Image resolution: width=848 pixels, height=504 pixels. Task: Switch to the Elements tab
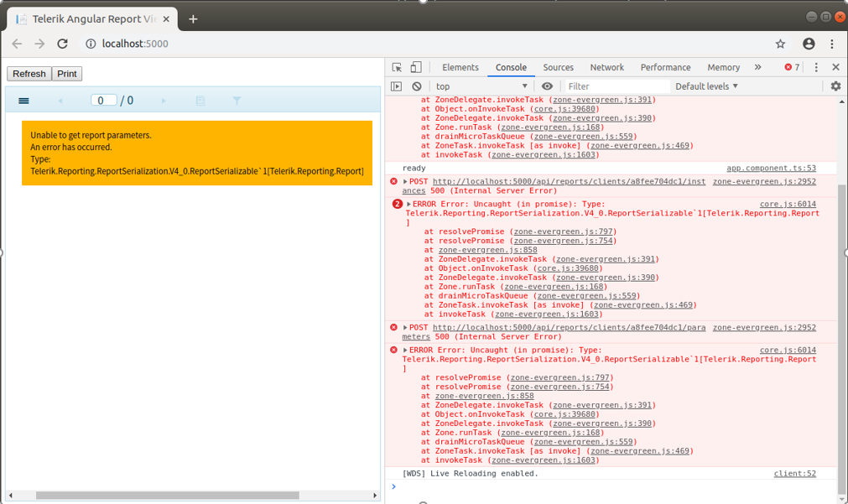point(460,67)
